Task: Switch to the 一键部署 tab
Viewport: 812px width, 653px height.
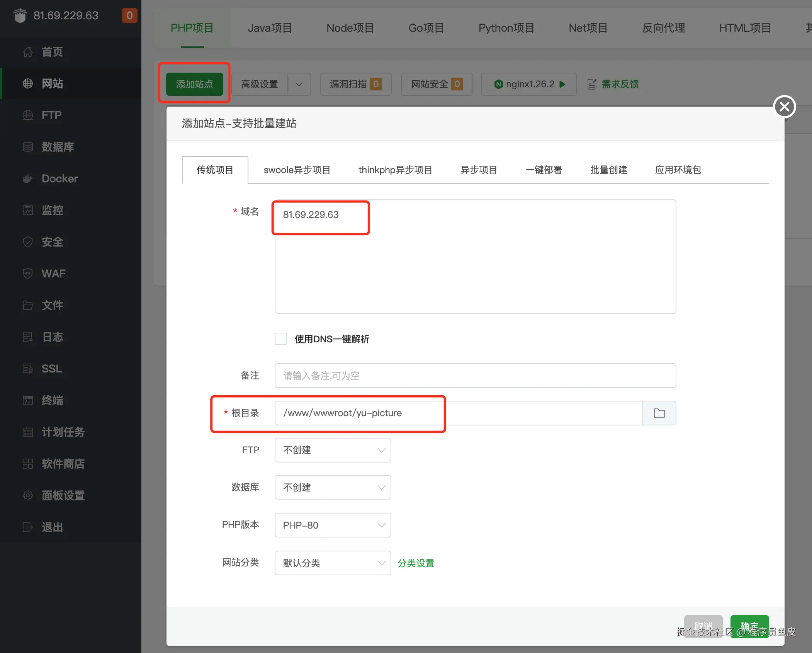Action: pyautogui.click(x=544, y=170)
